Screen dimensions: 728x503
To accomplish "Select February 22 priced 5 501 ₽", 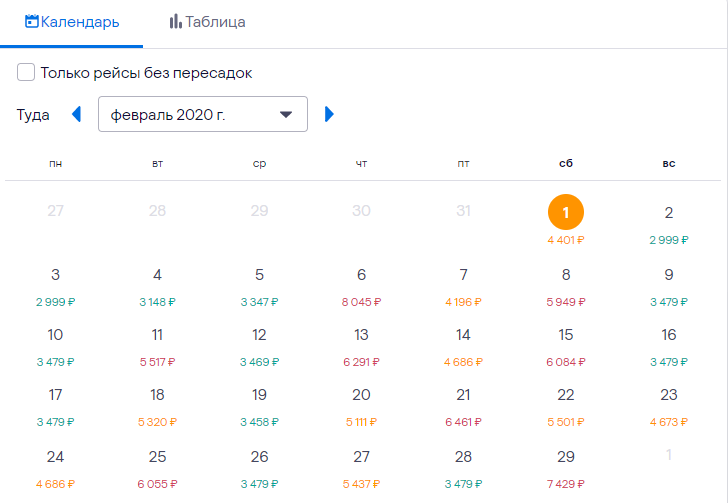I will (x=566, y=405).
